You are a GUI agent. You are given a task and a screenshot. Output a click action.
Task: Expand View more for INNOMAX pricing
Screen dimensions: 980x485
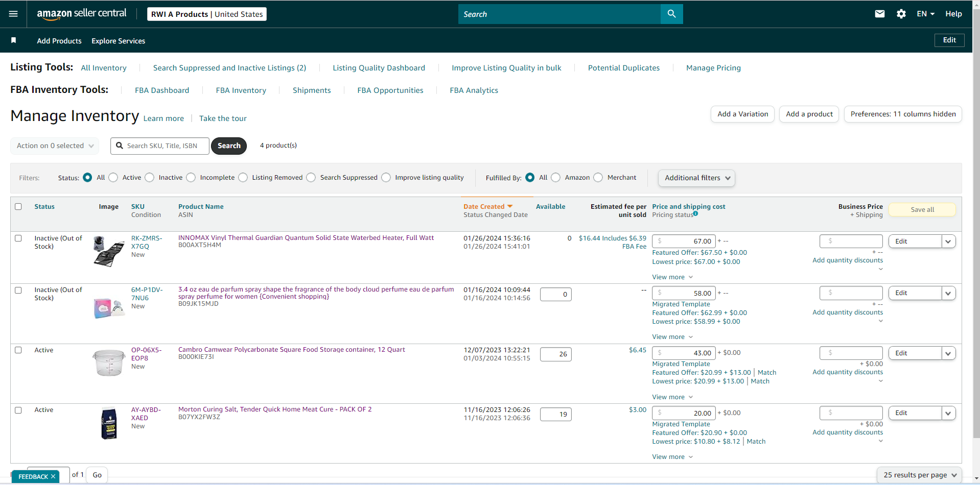pos(672,277)
